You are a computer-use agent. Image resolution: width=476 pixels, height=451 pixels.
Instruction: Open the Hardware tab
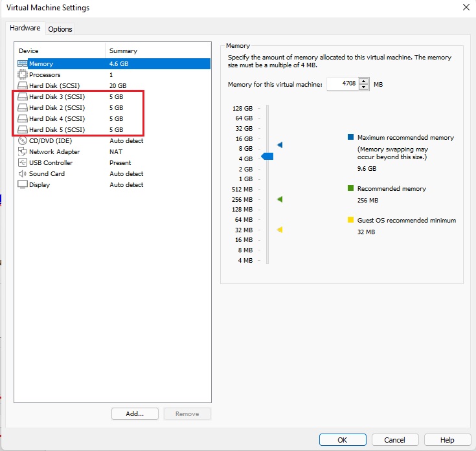(x=25, y=28)
